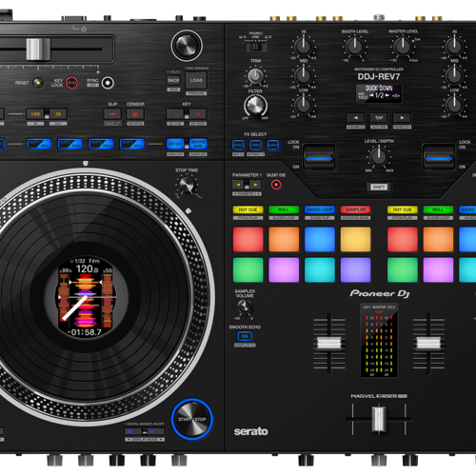This screenshot has height=476, width=476.
Task: Select blue HOT CUE button beside SCRATCH BANK
Action: pos(175,144)
